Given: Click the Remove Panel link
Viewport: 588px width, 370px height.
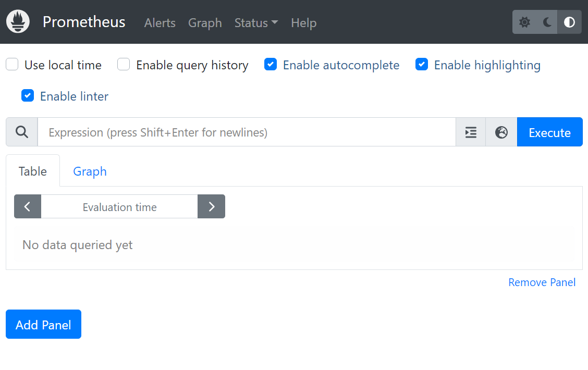Looking at the screenshot, I should [542, 282].
